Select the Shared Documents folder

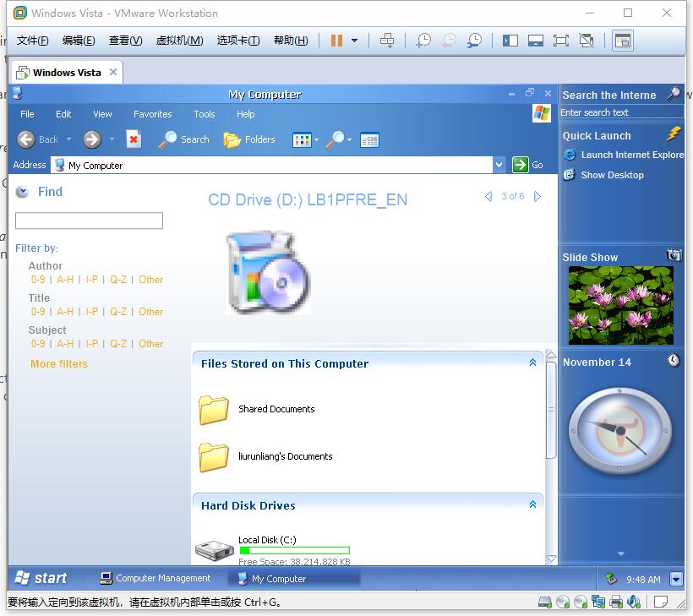256,409
